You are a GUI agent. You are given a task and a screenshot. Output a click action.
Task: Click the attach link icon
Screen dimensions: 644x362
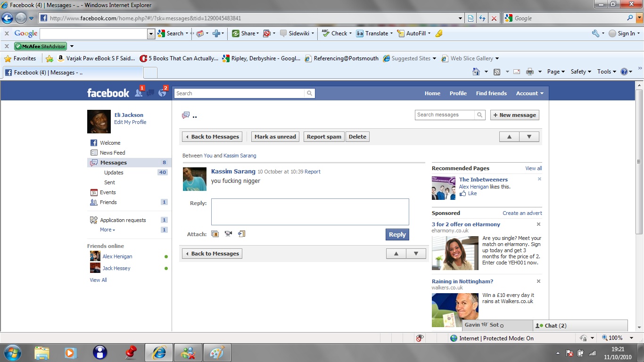tap(242, 234)
